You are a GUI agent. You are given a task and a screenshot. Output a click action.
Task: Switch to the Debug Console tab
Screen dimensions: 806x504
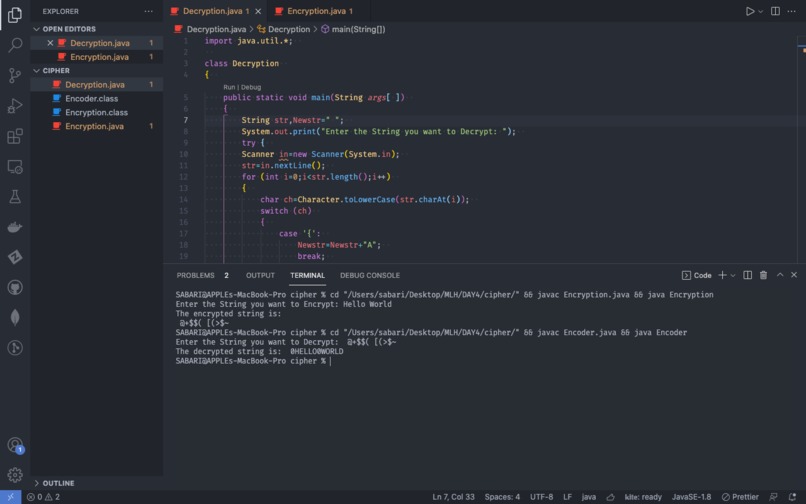370,276
